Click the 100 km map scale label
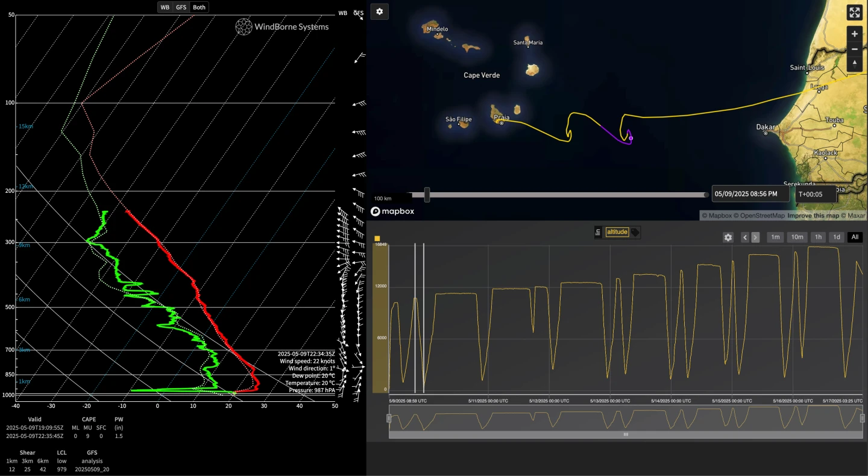 [x=383, y=198]
